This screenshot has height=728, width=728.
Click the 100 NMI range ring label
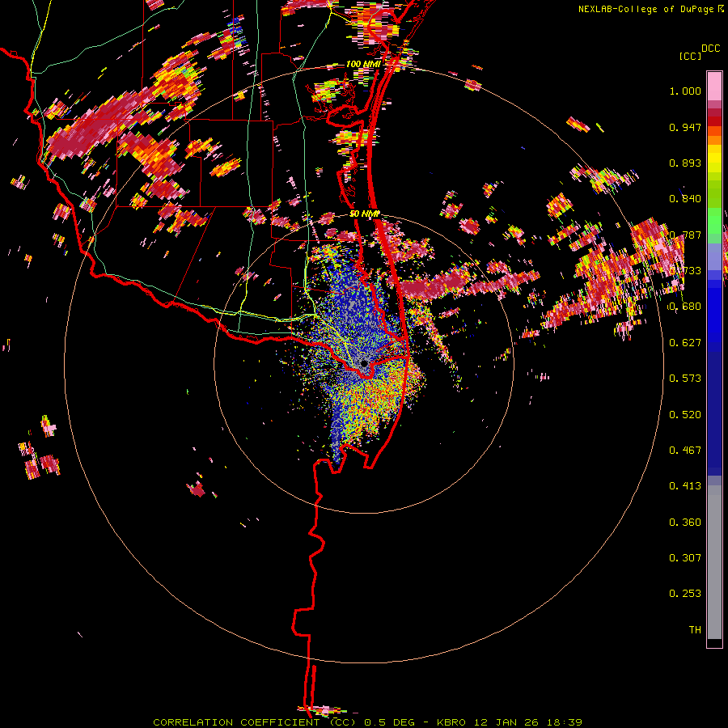[363, 64]
